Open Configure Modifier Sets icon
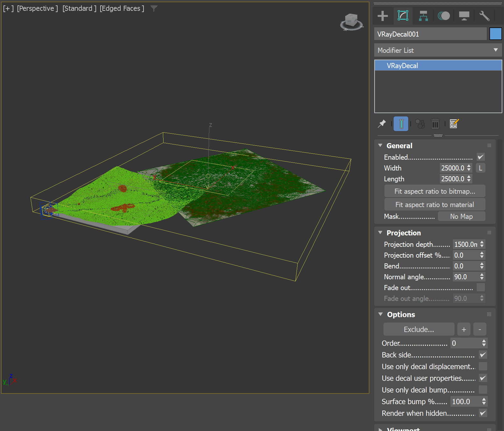Screen dimensions: 504x431 coord(454,124)
